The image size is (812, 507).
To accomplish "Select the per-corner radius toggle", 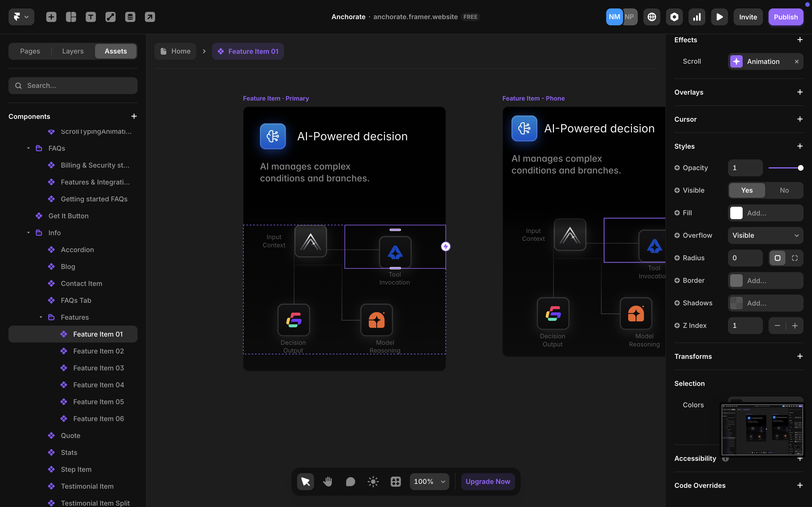I will pyautogui.click(x=795, y=258).
